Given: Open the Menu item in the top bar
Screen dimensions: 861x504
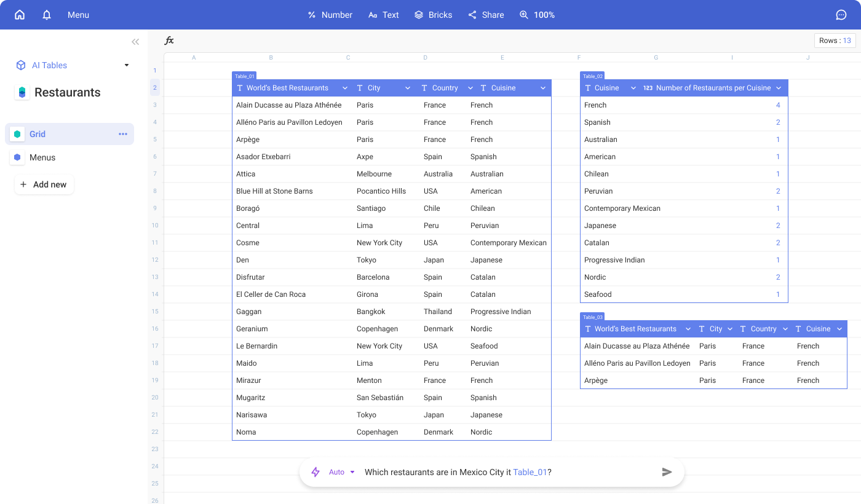Looking at the screenshot, I should click(x=77, y=15).
